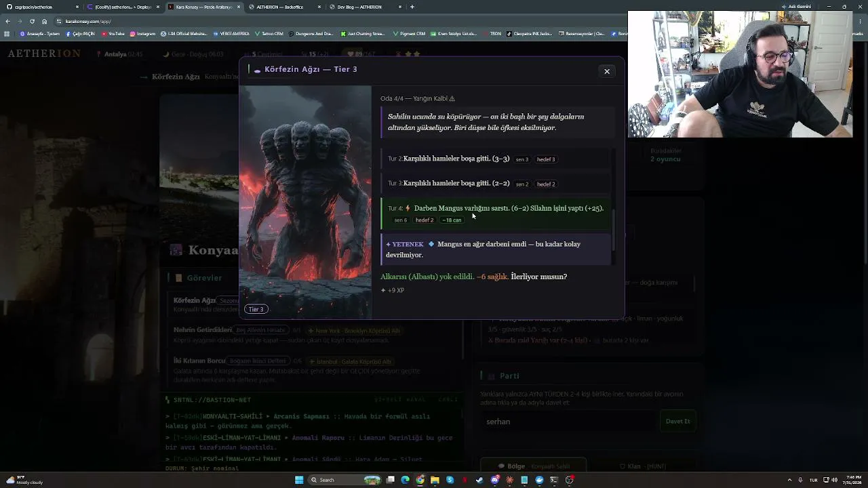The height and width of the screenshot is (488, 868).
Task: Close the Körfezin Ağzı Tier 3 dialog
Action: click(607, 71)
